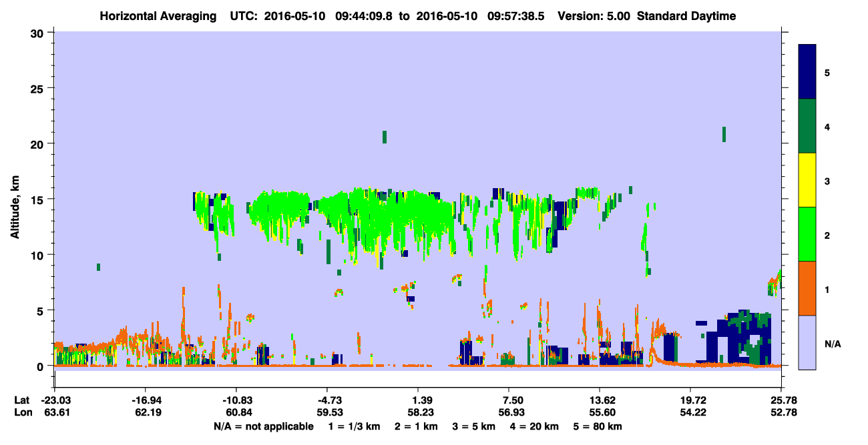The image size is (868, 445).
Task: Click the N/A = not applicable legend text
Action: (x=263, y=426)
